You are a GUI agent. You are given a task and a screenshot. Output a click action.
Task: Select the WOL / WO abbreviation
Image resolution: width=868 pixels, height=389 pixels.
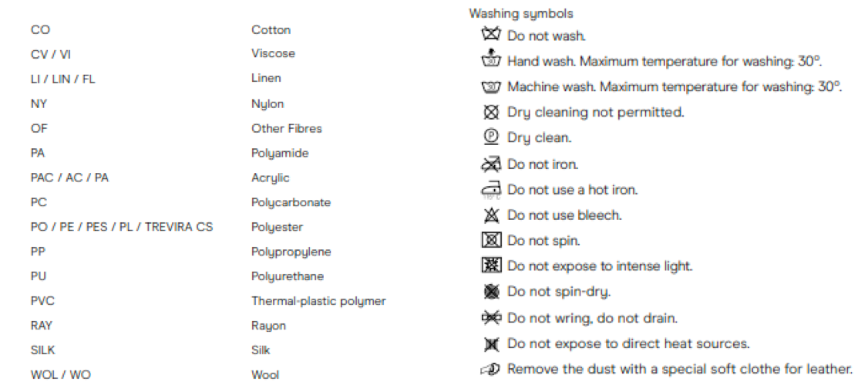pyautogui.click(x=60, y=375)
